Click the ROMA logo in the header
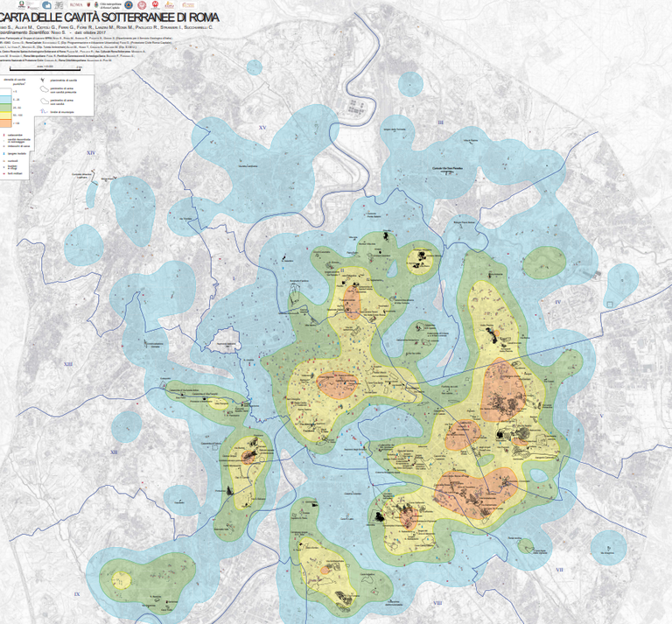Image resolution: width=672 pixels, height=624 pixels. (x=76, y=5)
